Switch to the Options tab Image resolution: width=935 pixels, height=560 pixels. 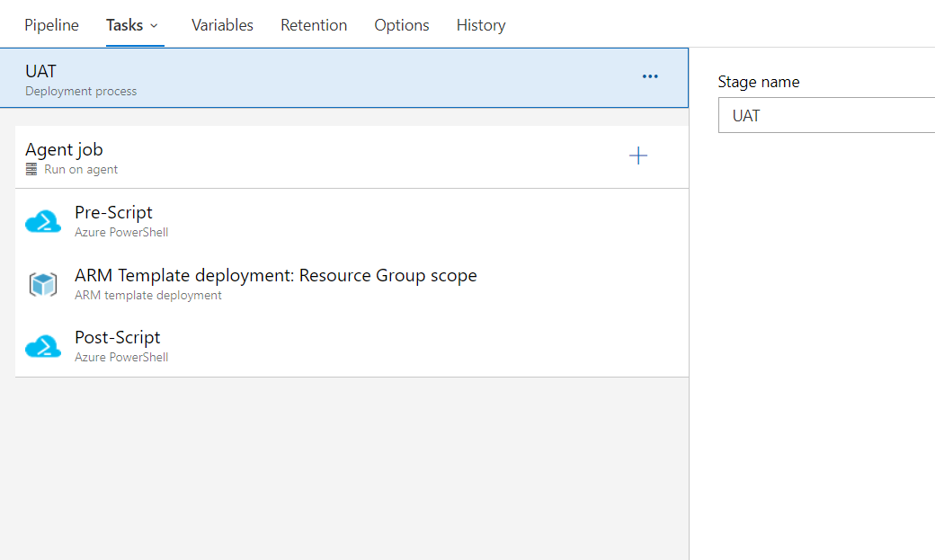tap(402, 25)
